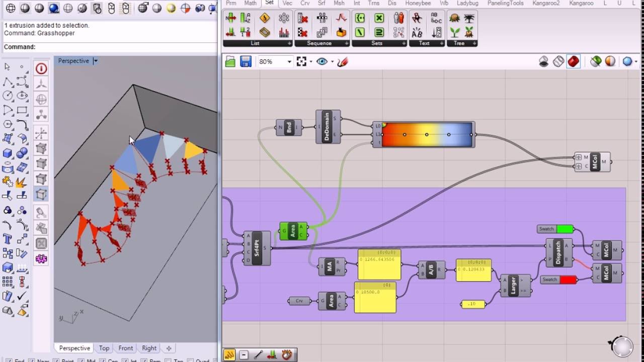
Task: Click the canvas compass navigation widget
Action: [622, 346]
